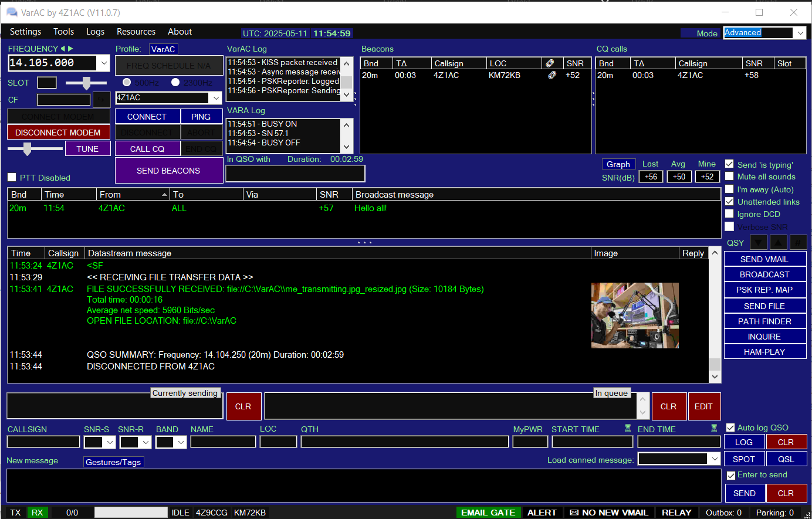
Task: Click the received image thumbnail
Action: click(x=635, y=316)
